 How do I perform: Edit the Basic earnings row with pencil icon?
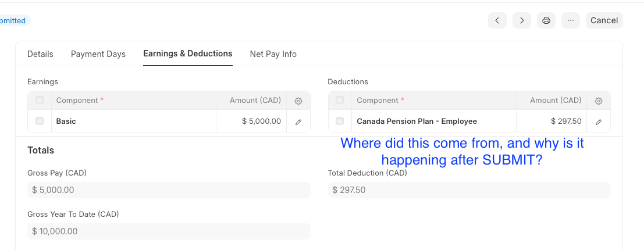(298, 122)
